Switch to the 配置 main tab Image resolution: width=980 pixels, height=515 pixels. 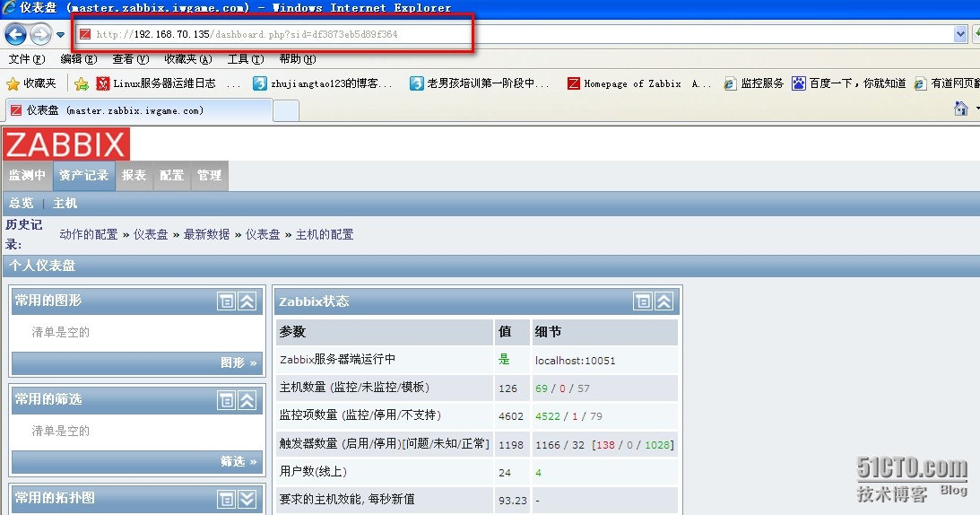click(x=171, y=175)
